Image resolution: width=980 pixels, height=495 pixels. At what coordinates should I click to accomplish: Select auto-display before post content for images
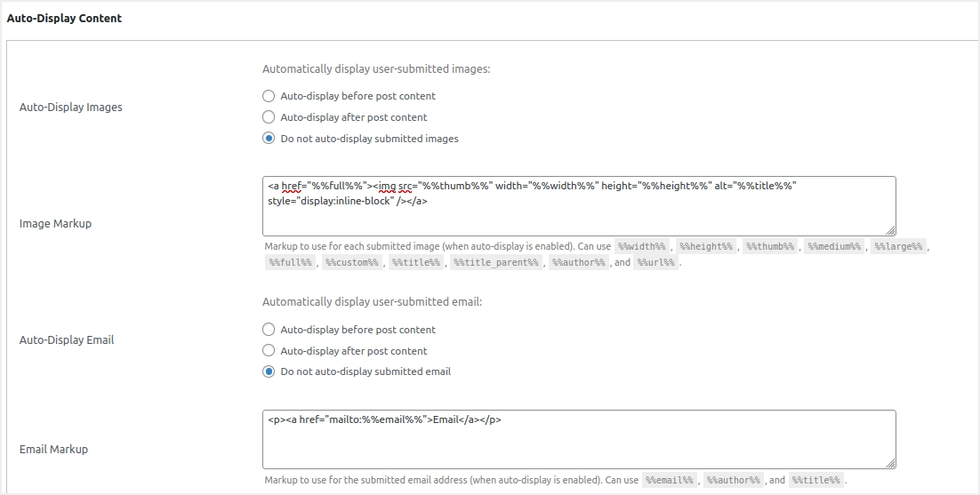tap(269, 96)
